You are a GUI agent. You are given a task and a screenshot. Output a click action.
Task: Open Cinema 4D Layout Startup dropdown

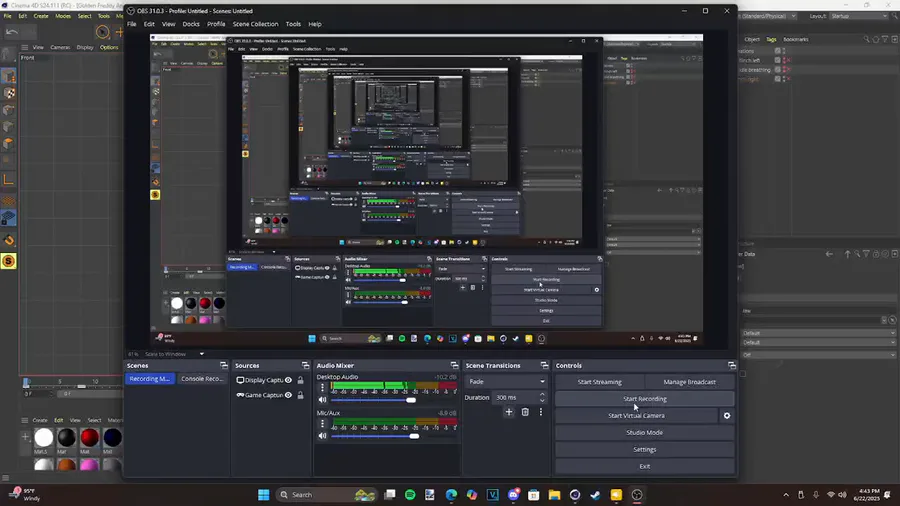pos(859,16)
